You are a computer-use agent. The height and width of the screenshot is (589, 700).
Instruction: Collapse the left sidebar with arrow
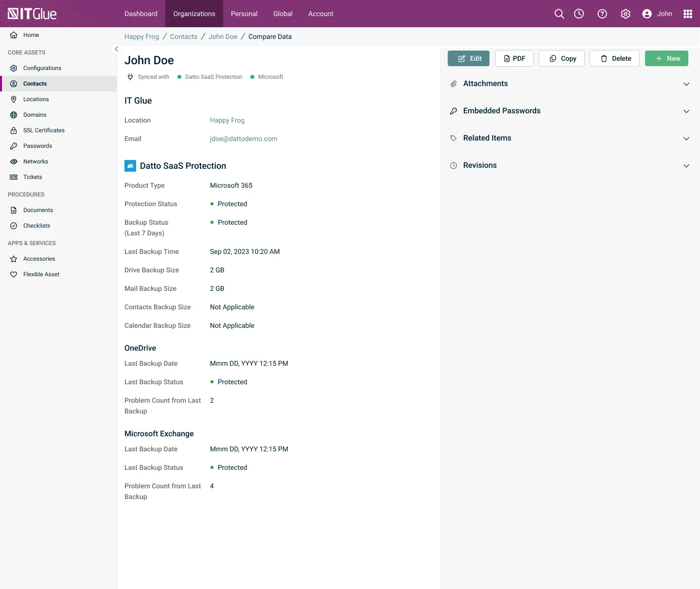116,49
